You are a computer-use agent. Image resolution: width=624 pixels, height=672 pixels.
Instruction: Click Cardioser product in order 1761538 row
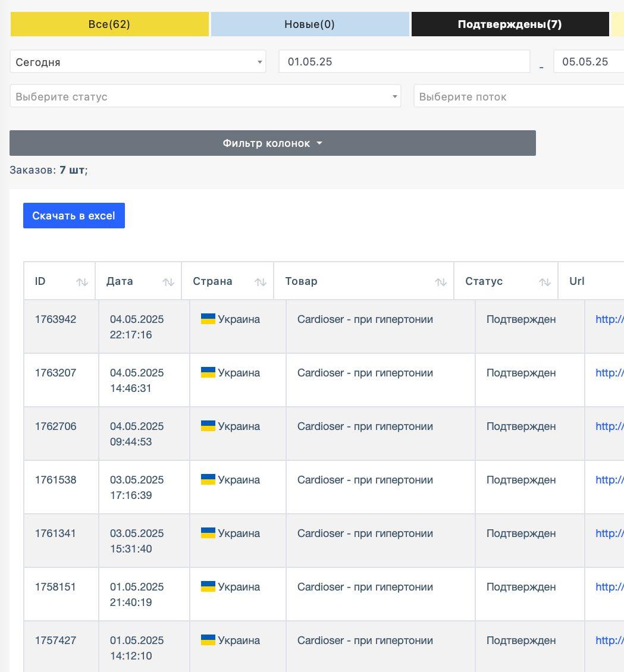365,480
